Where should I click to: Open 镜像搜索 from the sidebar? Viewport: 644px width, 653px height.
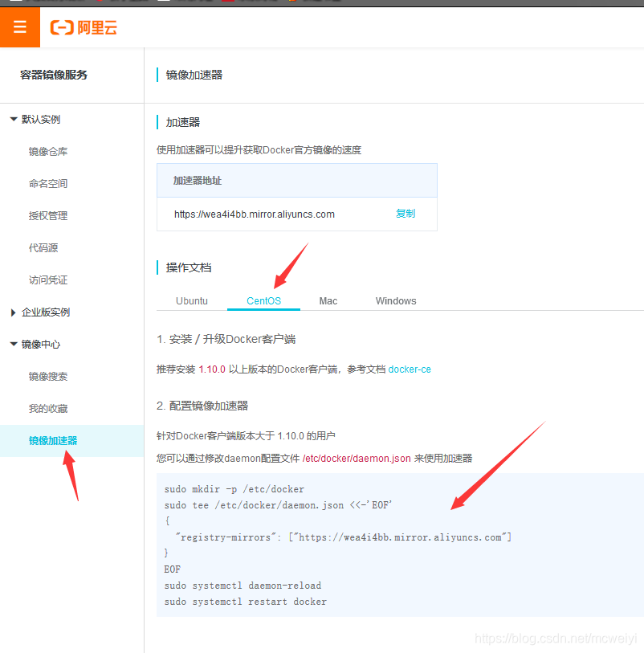[x=50, y=376]
